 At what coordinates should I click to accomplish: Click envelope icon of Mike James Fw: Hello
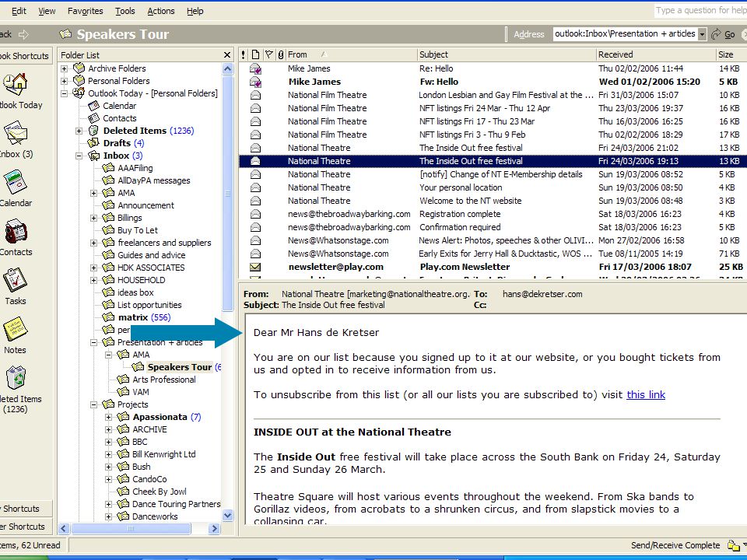pyautogui.click(x=255, y=82)
